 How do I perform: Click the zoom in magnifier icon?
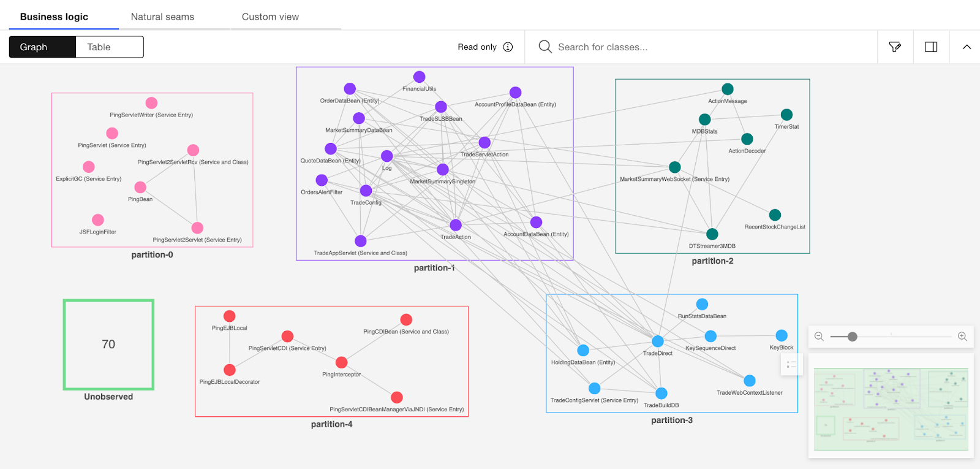[x=962, y=337]
